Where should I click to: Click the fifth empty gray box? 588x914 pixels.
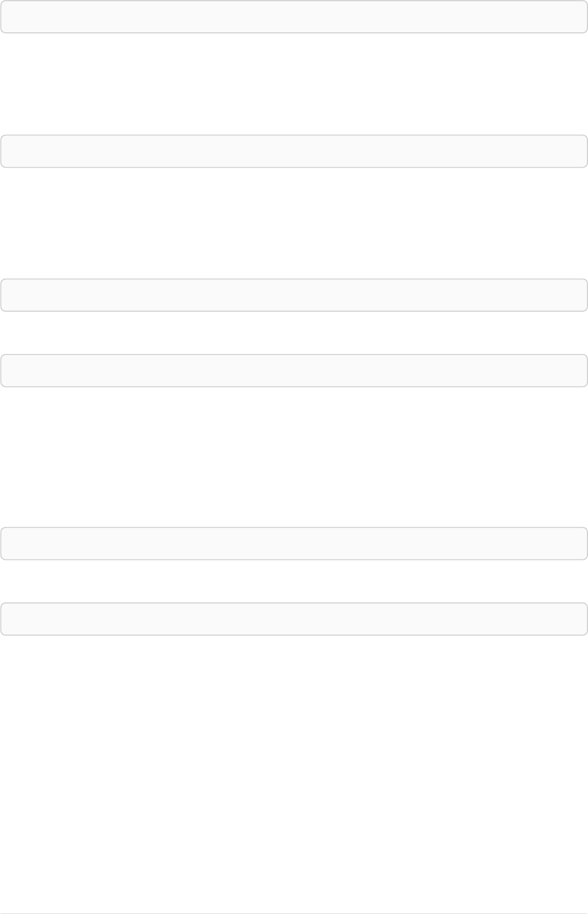coord(294,543)
